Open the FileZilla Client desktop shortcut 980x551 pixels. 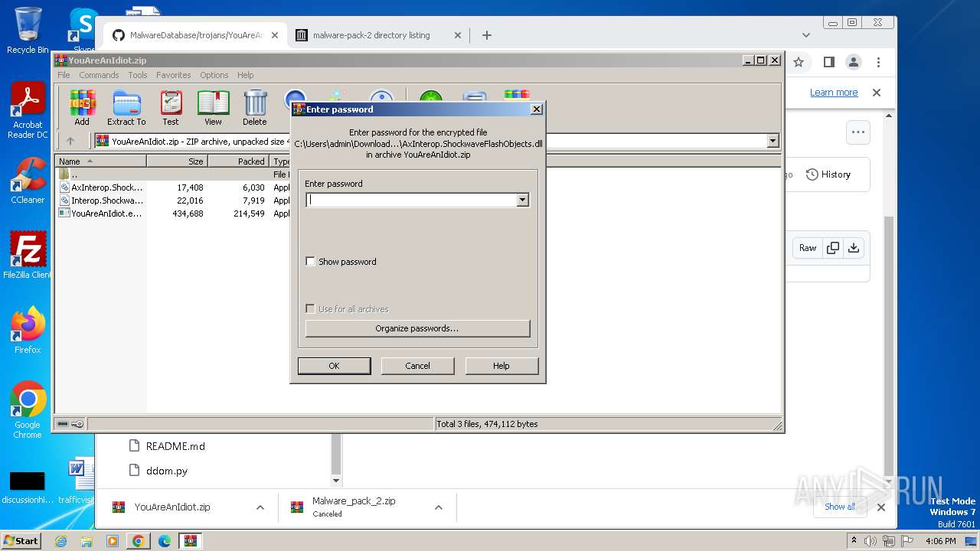[x=28, y=255]
